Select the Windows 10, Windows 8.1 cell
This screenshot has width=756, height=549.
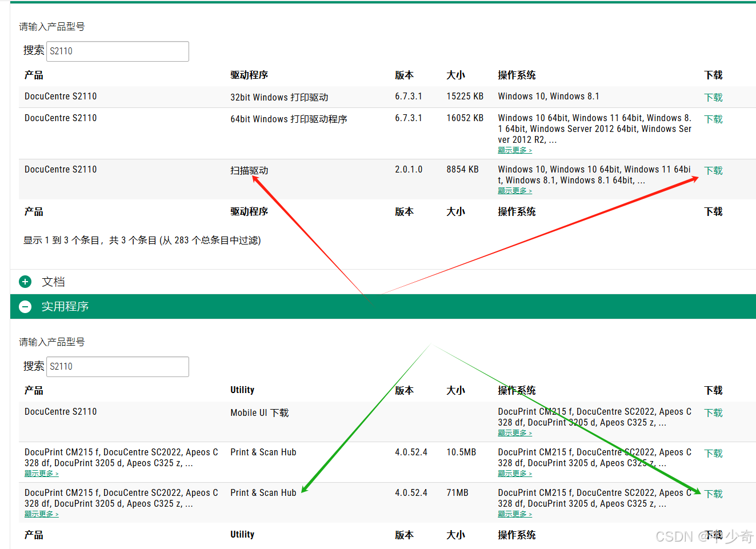coord(549,97)
